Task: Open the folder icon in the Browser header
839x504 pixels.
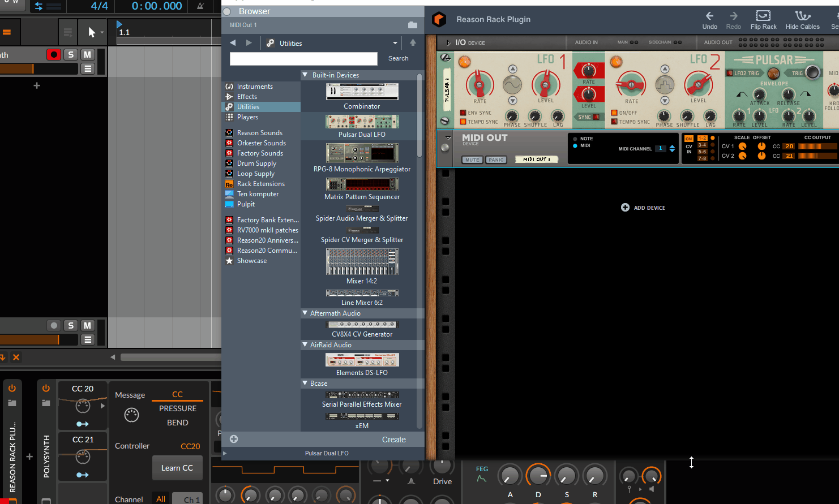Action: (x=413, y=25)
